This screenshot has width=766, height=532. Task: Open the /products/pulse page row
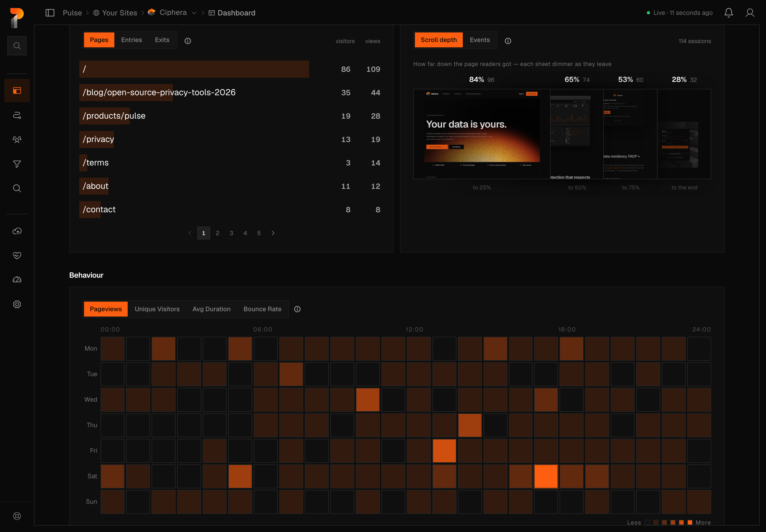(231, 116)
